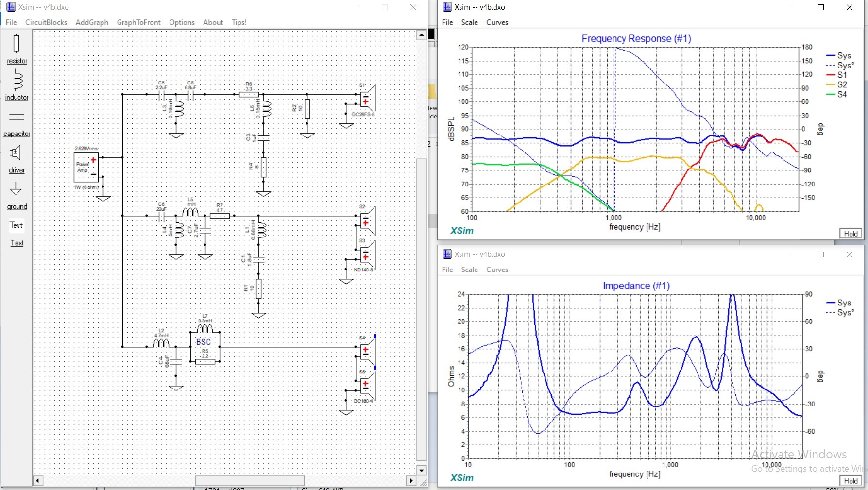The height and width of the screenshot is (490, 868).
Task: Select inductor L1 0.68mH in the schematic
Action: point(262,231)
